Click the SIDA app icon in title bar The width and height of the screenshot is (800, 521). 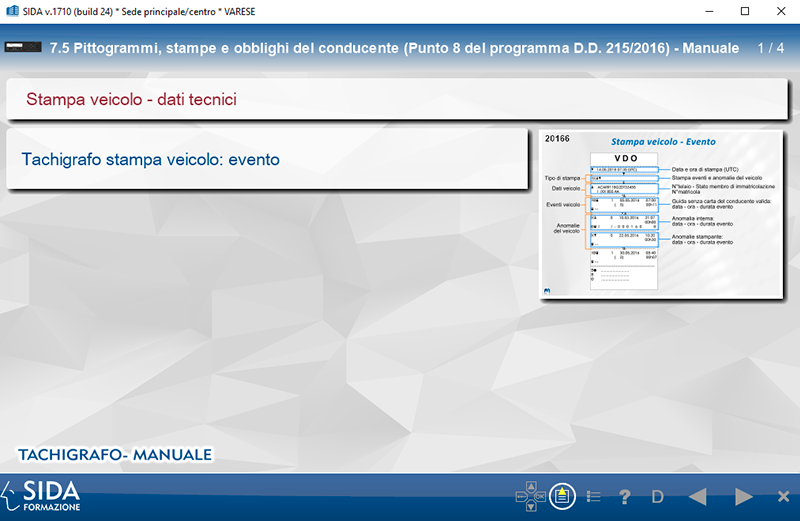(x=10, y=11)
